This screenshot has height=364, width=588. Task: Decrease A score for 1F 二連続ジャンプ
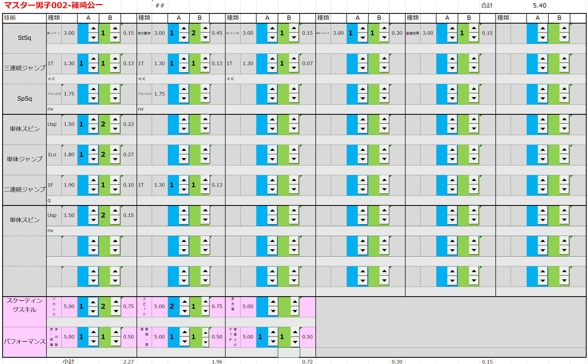tap(93, 190)
